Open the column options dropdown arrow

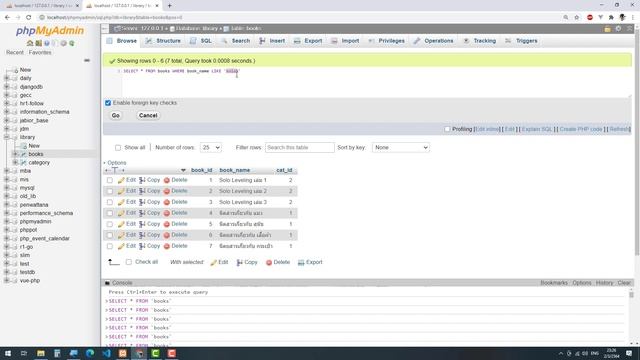pyautogui.click(x=183, y=170)
